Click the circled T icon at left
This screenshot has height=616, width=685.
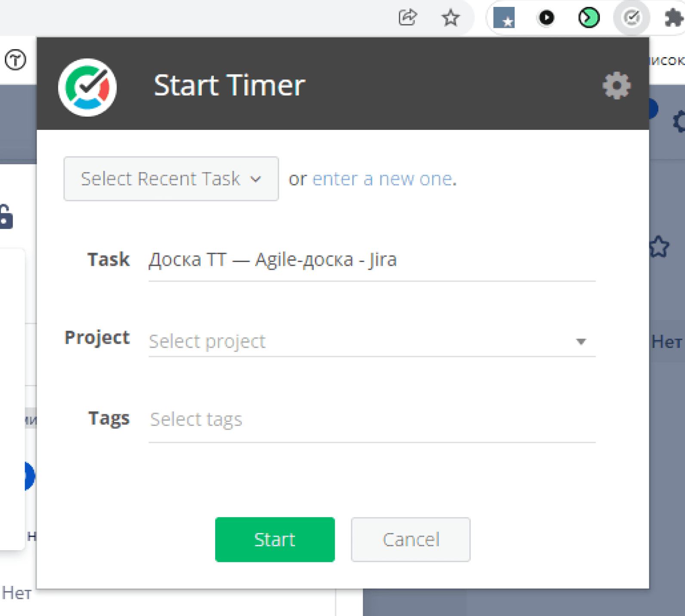point(15,60)
